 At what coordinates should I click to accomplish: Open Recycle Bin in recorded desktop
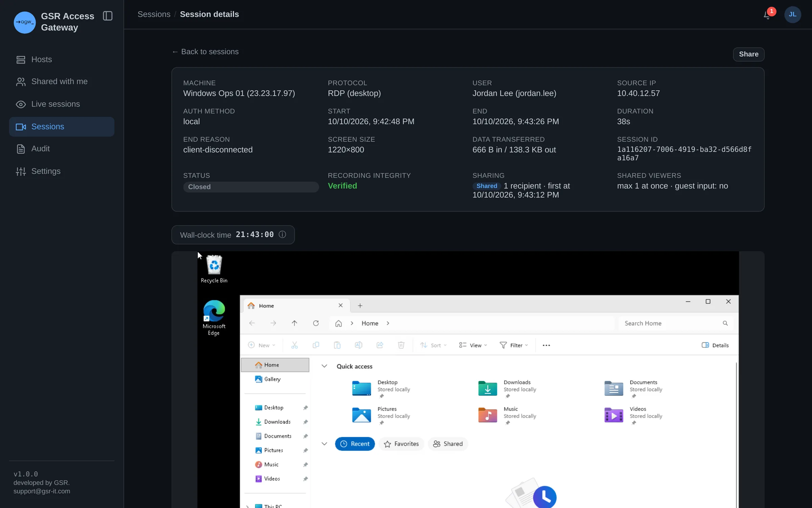tap(214, 269)
